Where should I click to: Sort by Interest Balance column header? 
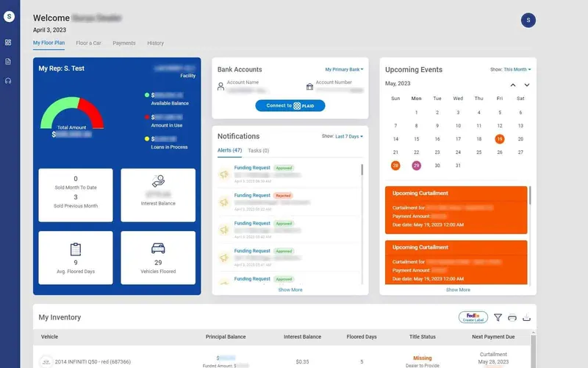pos(302,337)
